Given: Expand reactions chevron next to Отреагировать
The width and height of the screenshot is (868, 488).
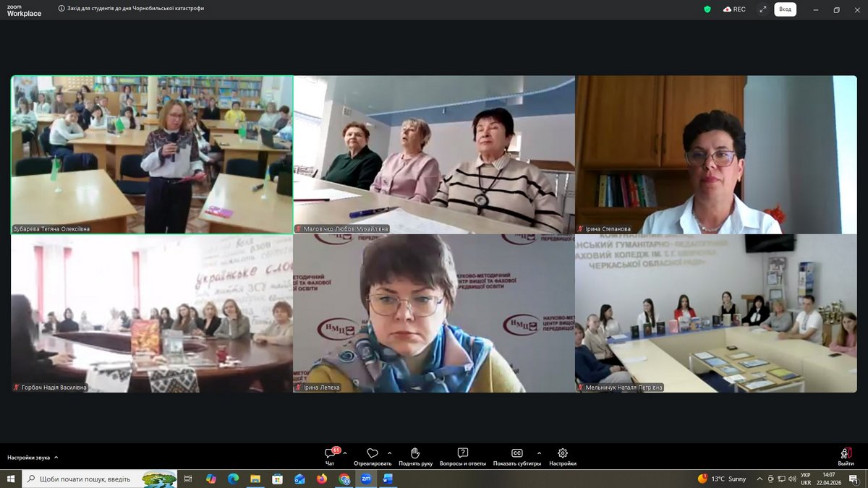Looking at the screenshot, I should coord(390,453).
